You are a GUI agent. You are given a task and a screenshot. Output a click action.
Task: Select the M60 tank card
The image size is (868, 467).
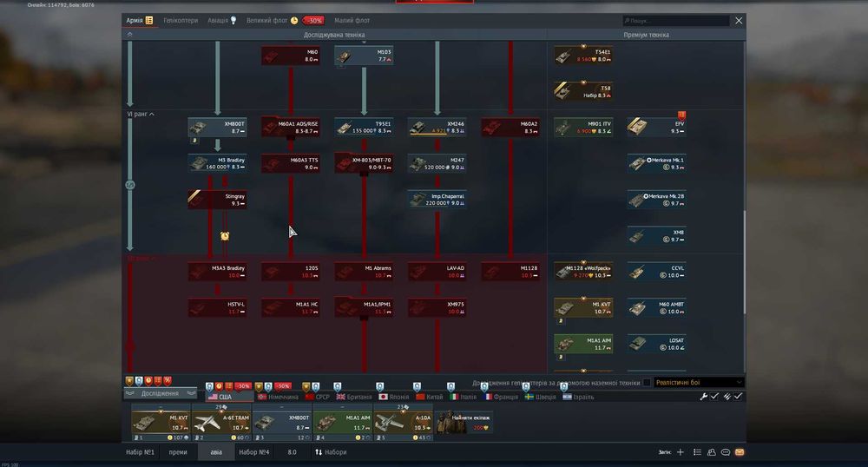(291, 56)
